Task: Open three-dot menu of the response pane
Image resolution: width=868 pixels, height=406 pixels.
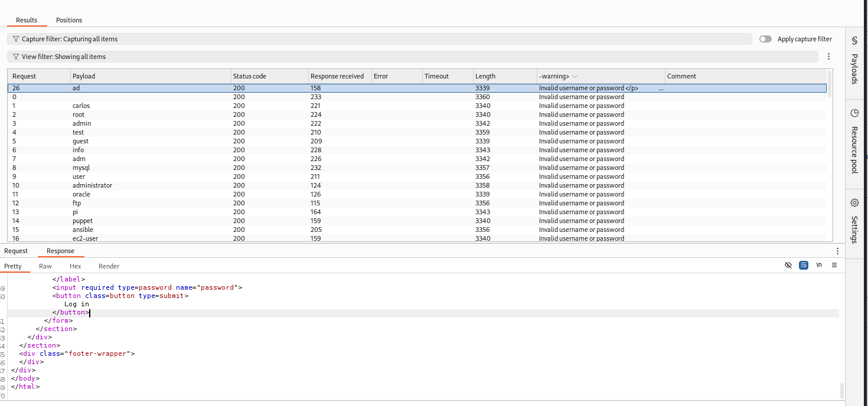Action: (x=837, y=251)
